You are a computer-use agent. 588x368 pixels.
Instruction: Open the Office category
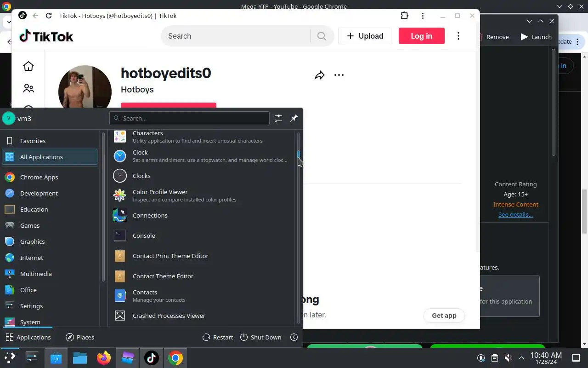(50, 290)
